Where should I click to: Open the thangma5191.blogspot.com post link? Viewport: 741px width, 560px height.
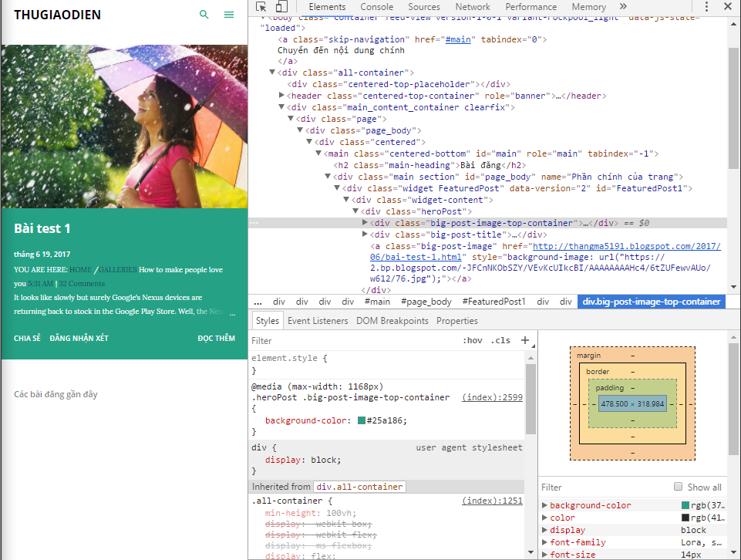coord(627,246)
